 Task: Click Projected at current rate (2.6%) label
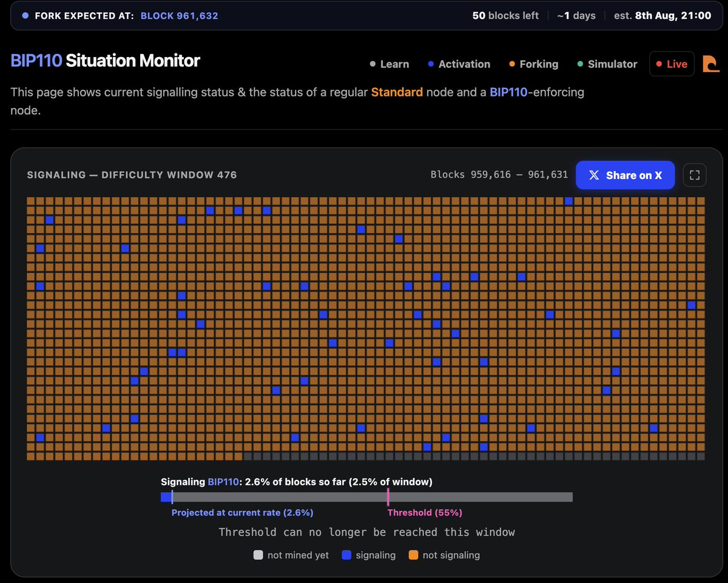point(242,513)
